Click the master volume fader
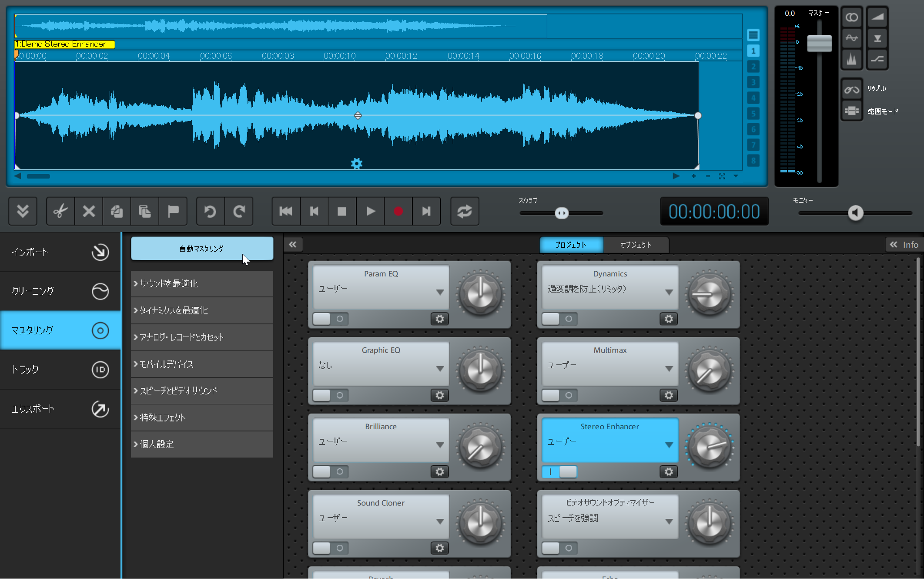This screenshot has width=924, height=579. (820, 44)
